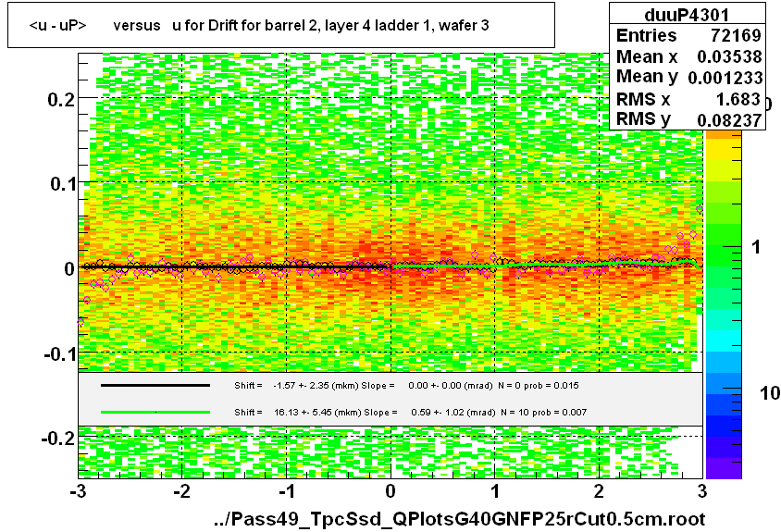
Task: Click the Mean x value 0.03538
Action: click(x=729, y=56)
